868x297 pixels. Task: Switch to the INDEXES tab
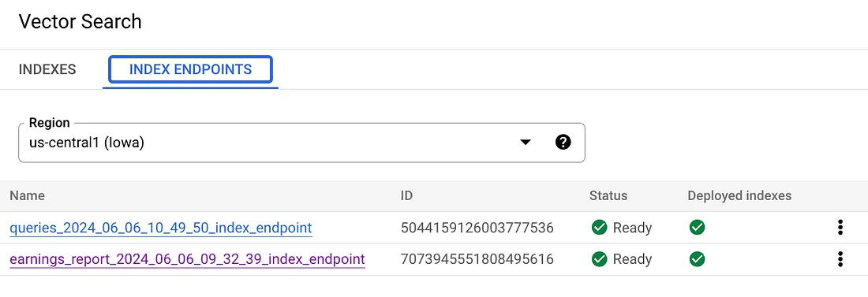47,69
